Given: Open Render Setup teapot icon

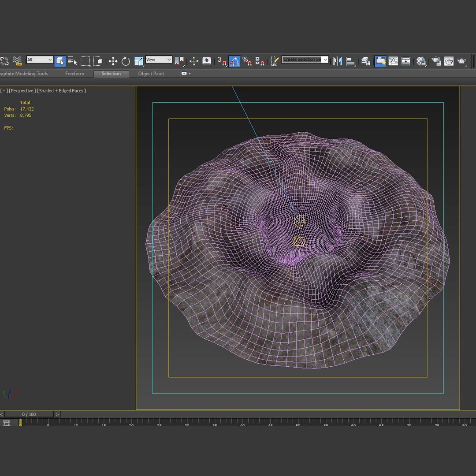Looking at the screenshot, I should [436, 61].
